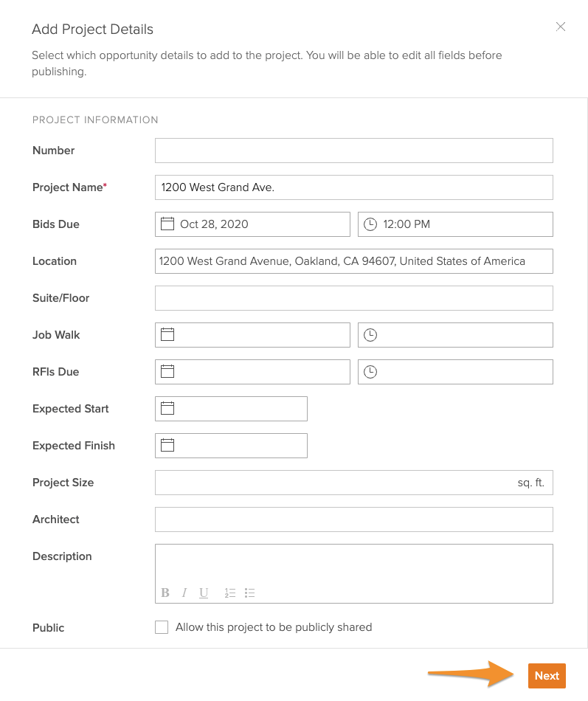Insert a numbered list in Description

(230, 593)
